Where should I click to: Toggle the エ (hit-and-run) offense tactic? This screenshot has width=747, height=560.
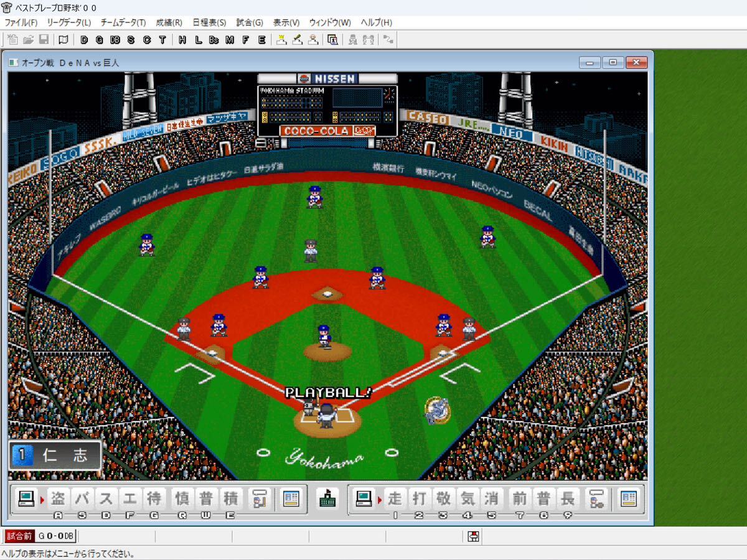pyautogui.click(x=130, y=498)
